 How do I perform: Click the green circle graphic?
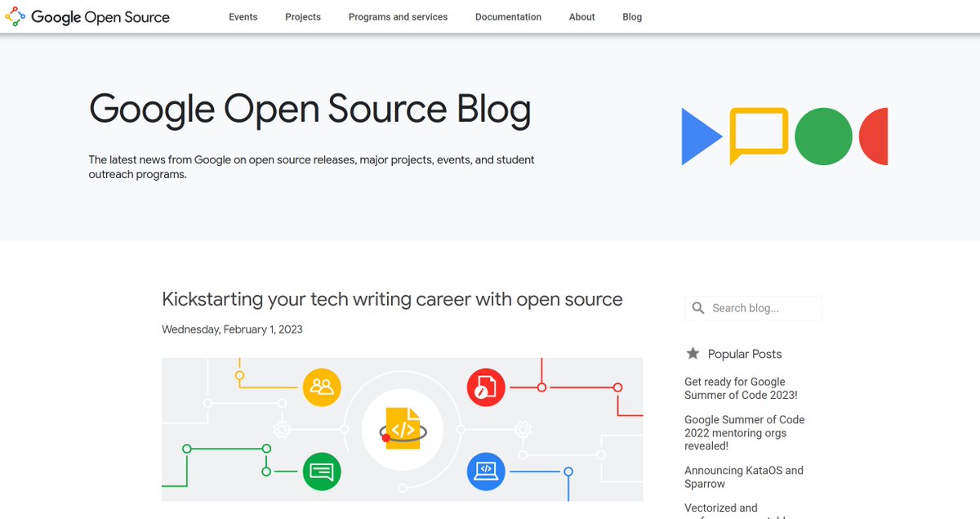pyautogui.click(x=823, y=137)
